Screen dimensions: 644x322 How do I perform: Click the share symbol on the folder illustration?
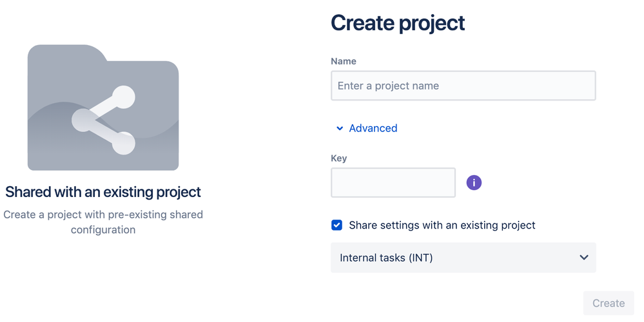pyautogui.click(x=103, y=120)
